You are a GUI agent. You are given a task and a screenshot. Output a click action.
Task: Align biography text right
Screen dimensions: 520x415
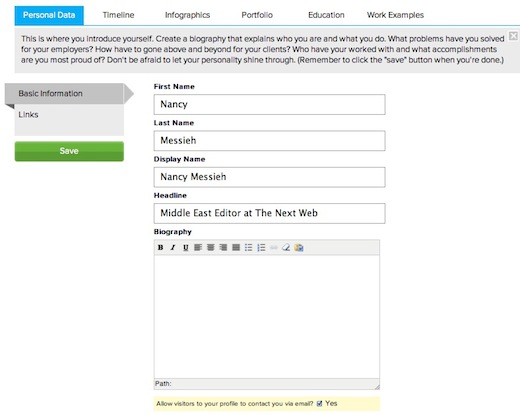(223, 247)
